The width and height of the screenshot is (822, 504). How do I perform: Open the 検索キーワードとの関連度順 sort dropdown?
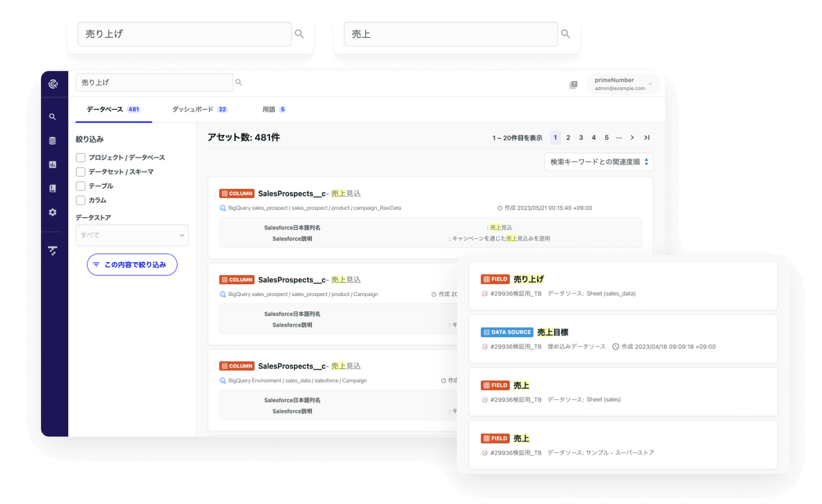click(599, 162)
